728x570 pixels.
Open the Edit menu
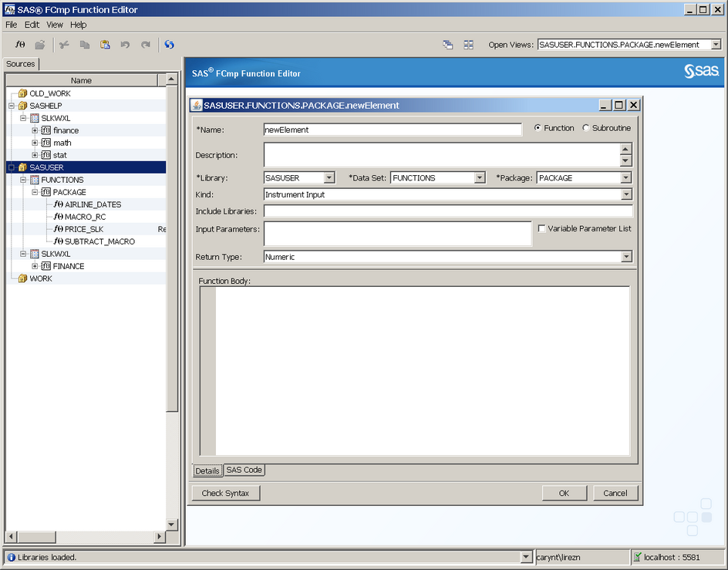tap(32, 25)
